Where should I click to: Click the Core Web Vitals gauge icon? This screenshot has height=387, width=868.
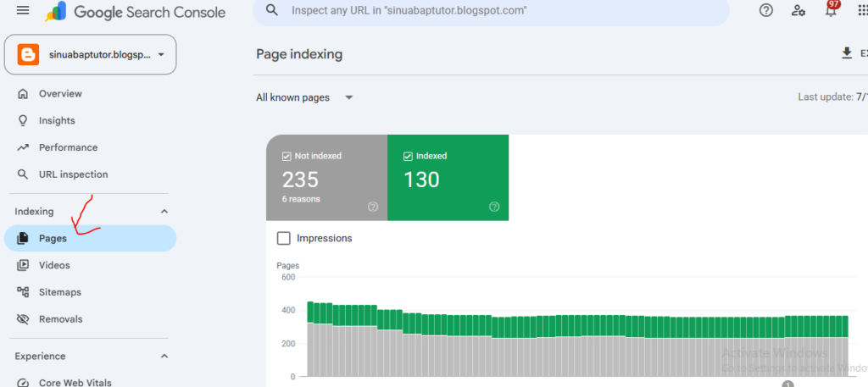[x=23, y=383]
